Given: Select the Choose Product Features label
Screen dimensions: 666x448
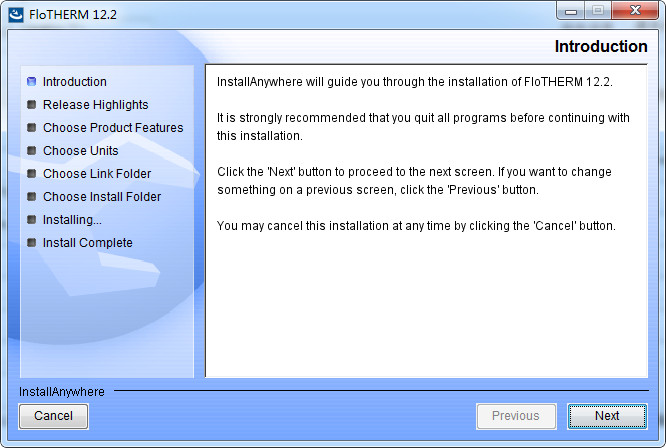Looking at the screenshot, I should point(113,128).
